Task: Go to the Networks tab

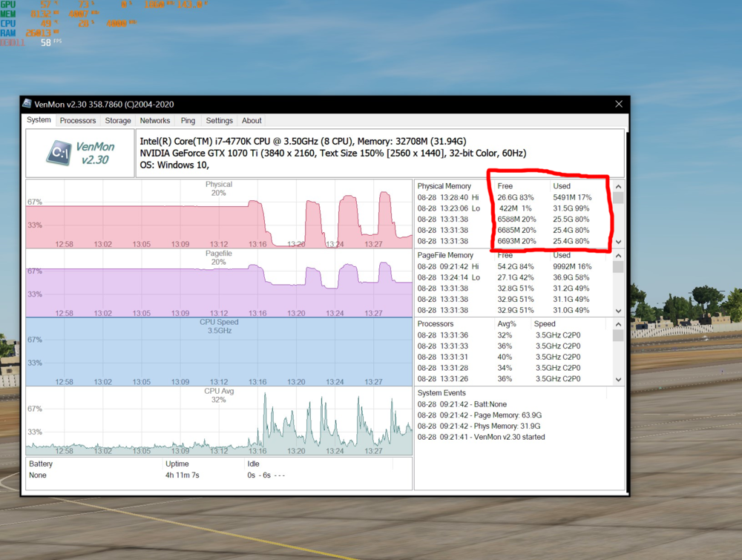Action: (155, 121)
